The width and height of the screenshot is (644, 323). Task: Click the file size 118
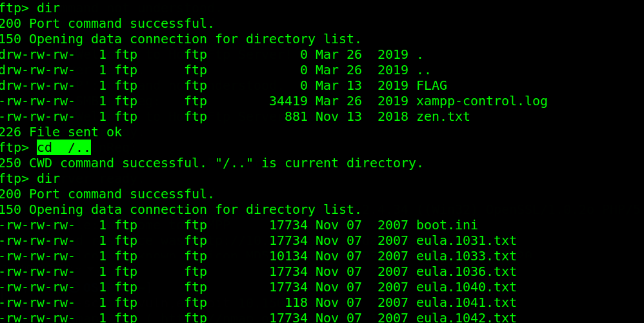296,302
